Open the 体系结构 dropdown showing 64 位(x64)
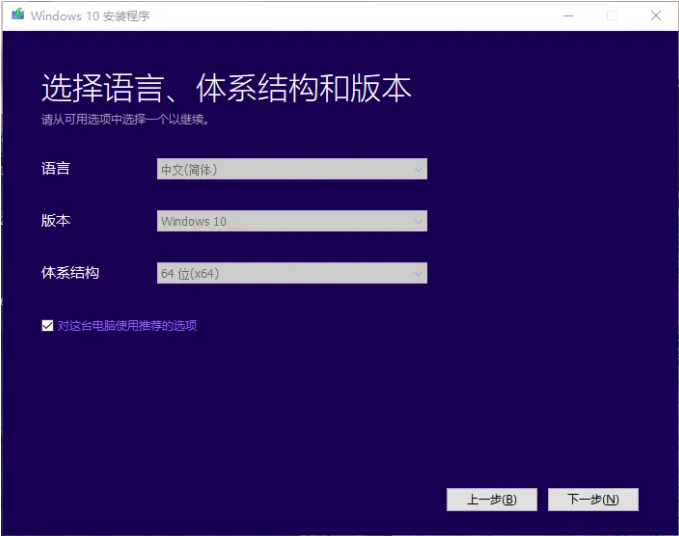679x536 pixels. point(292,273)
